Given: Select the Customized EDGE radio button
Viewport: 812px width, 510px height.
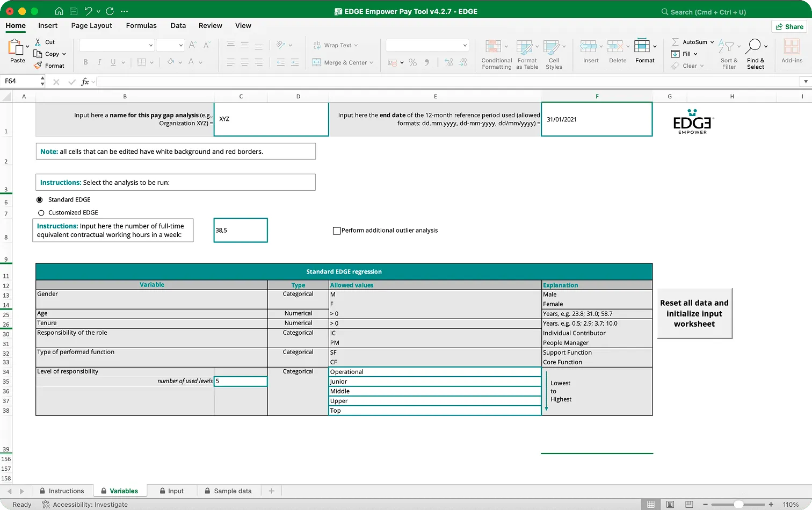Looking at the screenshot, I should point(41,213).
